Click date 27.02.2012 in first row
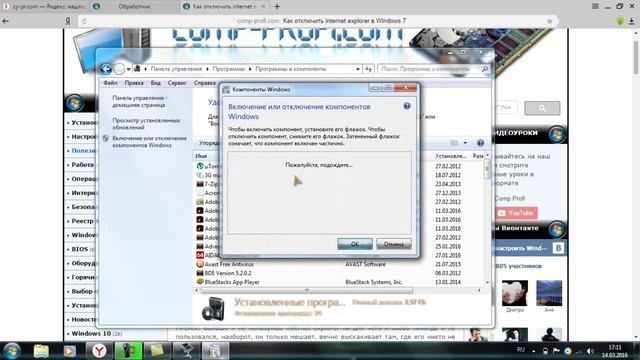This screenshot has width=640, height=360. point(448,166)
